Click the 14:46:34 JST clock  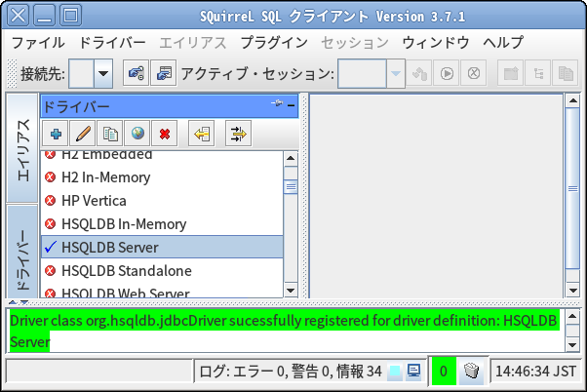pyautogui.click(x=535, y=372)
